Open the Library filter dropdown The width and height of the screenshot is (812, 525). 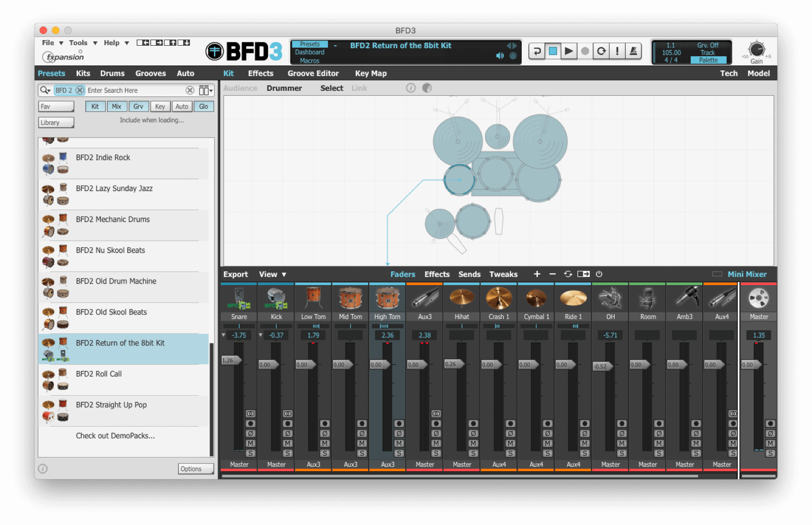[56, 122]
